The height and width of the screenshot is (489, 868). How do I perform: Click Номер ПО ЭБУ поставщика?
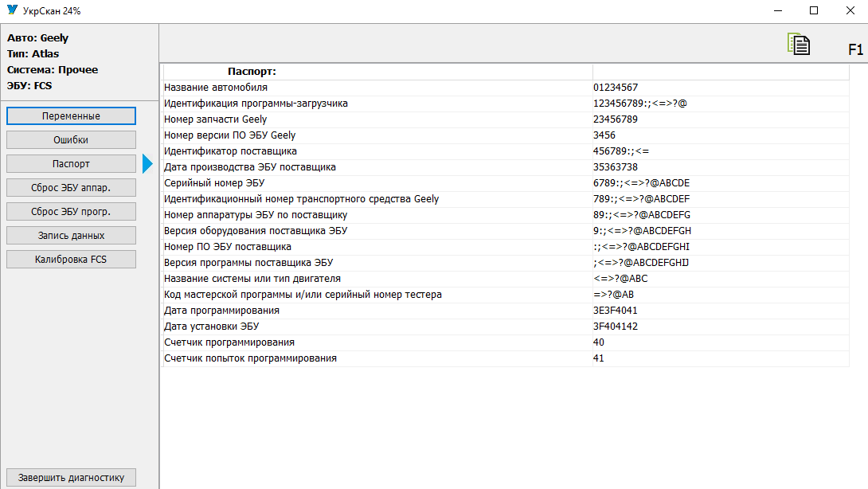228,246
